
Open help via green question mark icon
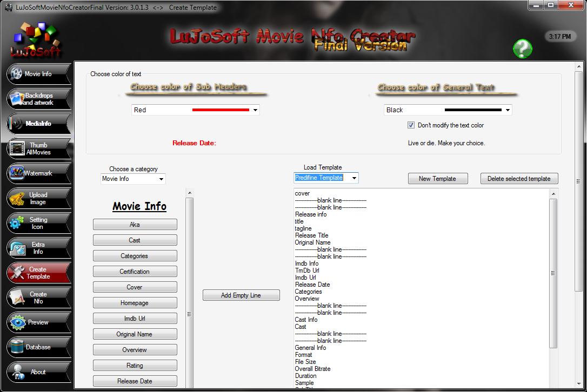click(523, 49)
